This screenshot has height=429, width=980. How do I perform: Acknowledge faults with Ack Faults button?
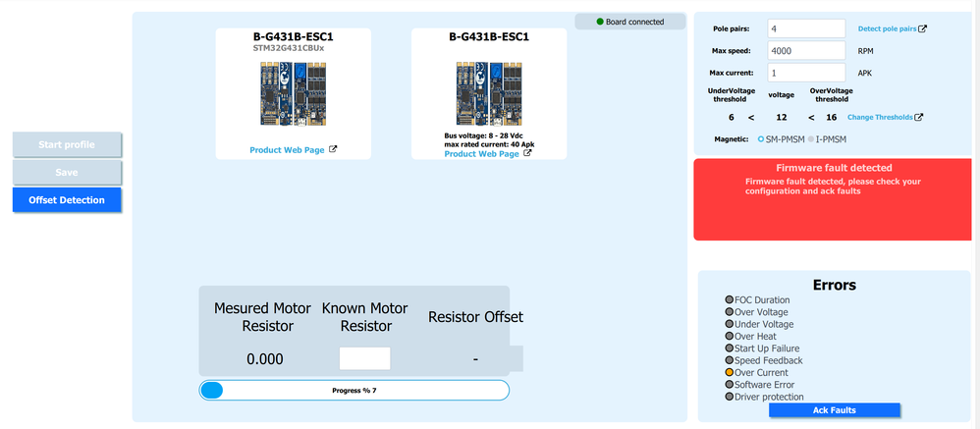834,410
